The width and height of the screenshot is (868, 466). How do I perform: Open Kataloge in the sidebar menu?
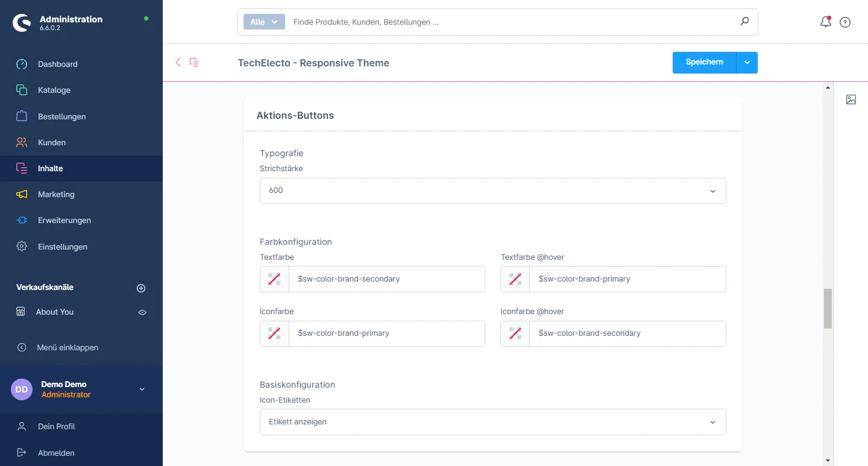[x=54, y=90]
